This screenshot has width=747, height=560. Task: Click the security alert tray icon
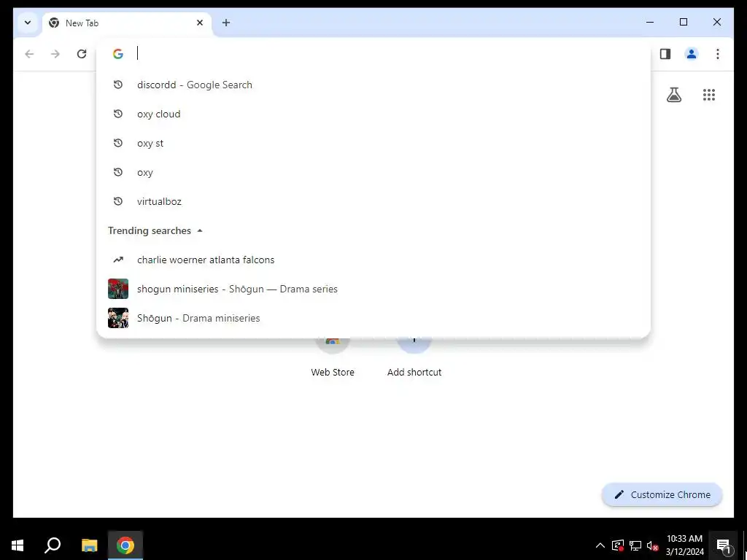pyautogui.click(x=617, y=545)
